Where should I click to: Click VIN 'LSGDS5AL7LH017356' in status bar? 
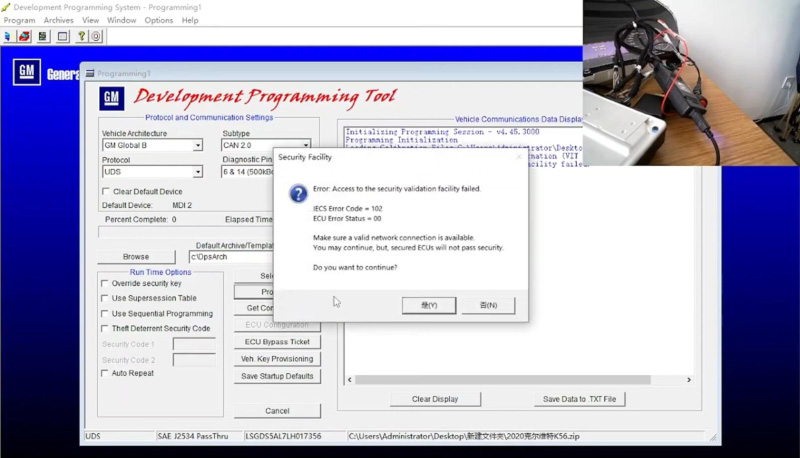[x=283, y=437]
